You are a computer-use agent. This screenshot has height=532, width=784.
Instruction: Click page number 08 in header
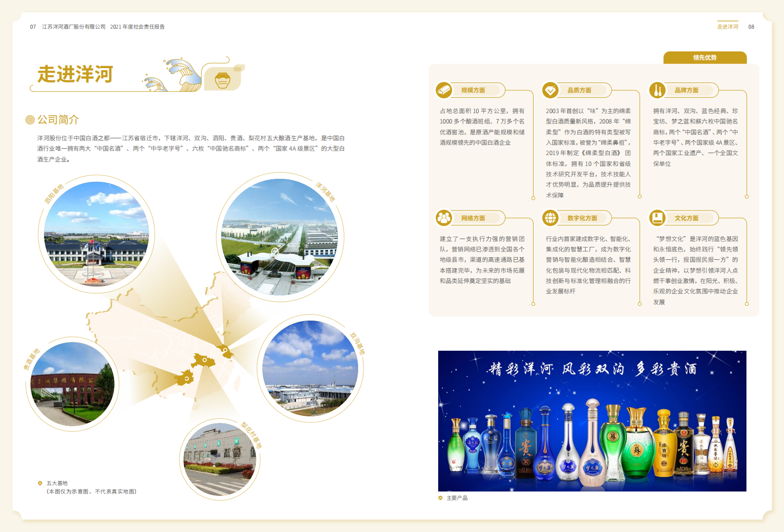click(x=751, y=27)
